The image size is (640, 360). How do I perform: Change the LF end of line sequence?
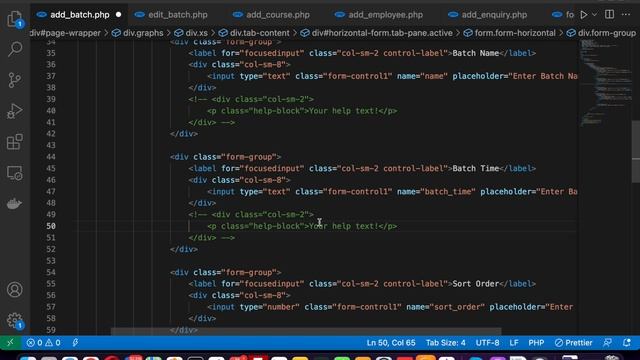coord(514,343)
